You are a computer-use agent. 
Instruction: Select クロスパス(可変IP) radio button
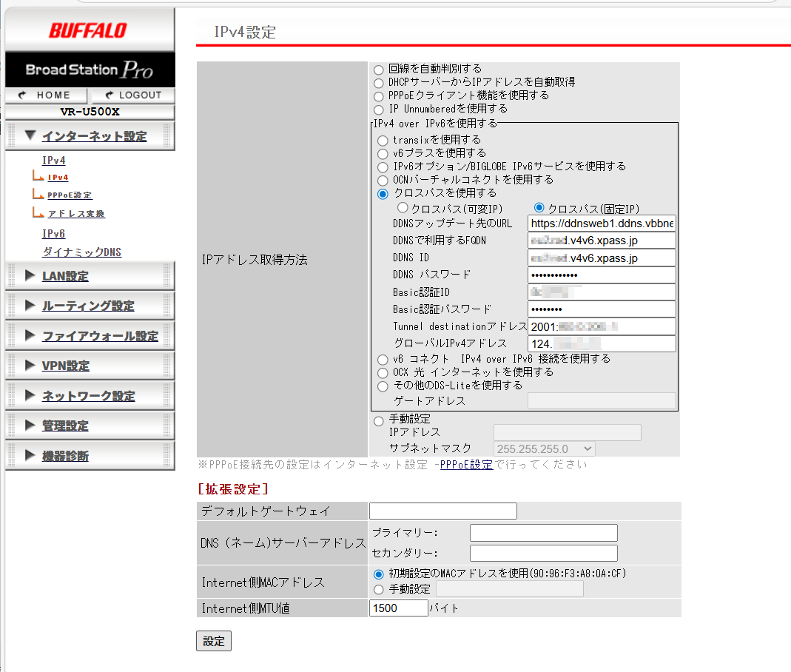403,209
